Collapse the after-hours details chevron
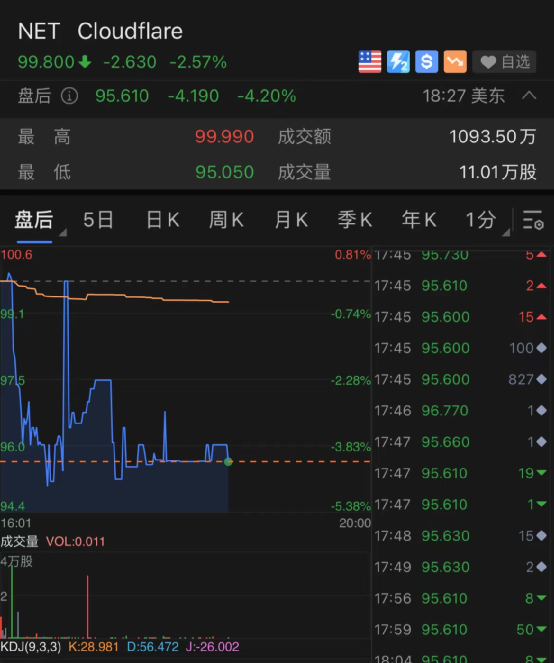 [x=529, y=96]
